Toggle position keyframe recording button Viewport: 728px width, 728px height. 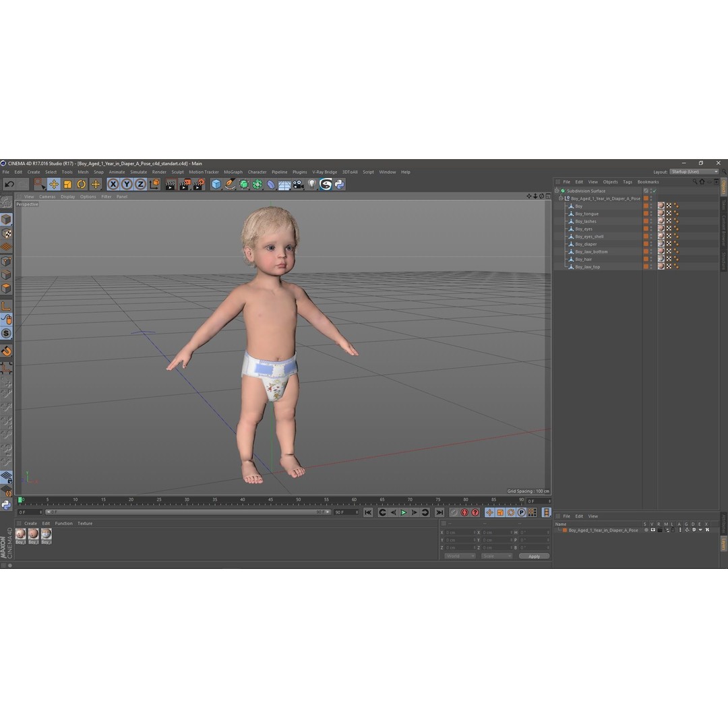pos(489,512)
